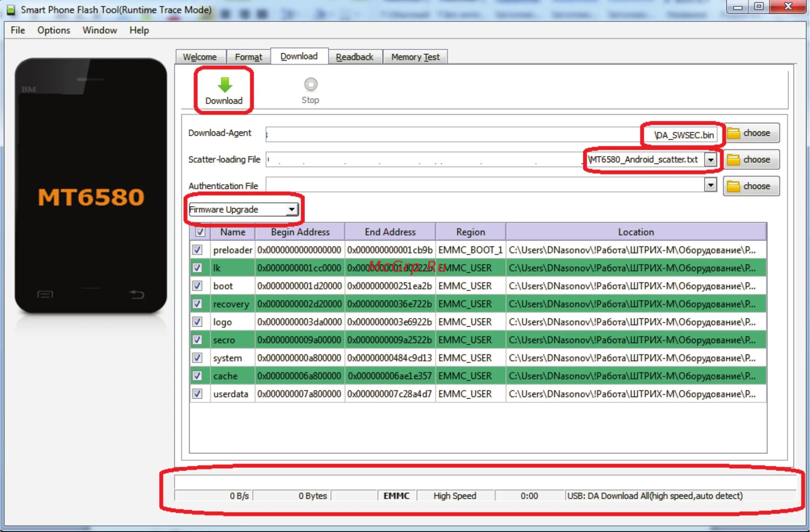
Task: Click the green Download arrow icon
Action: point(224,85)
